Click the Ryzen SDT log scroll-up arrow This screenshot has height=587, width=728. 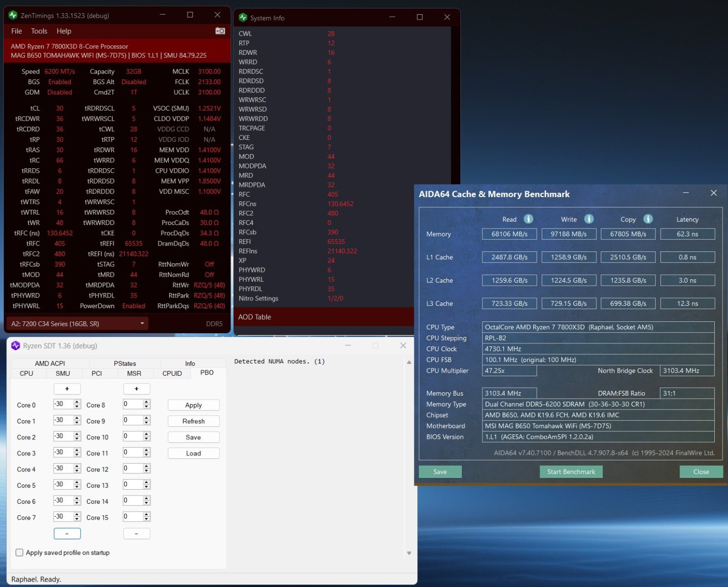click(x=409, y=362)
